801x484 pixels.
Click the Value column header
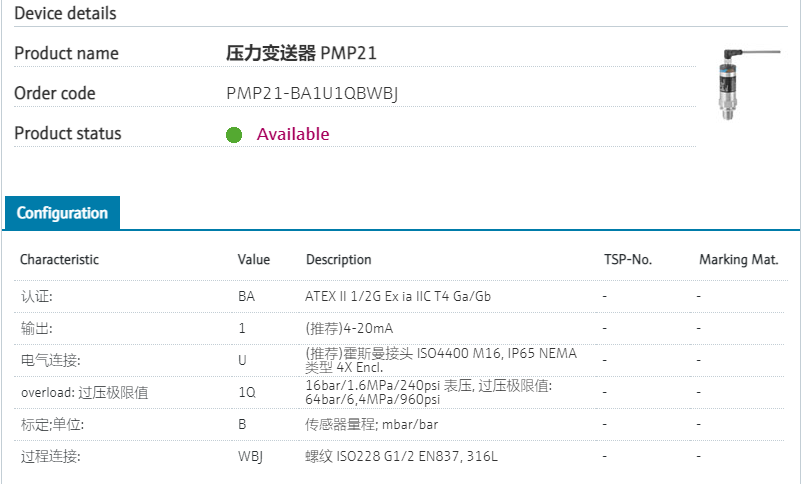pyautogui.click(x=254, y=260)
